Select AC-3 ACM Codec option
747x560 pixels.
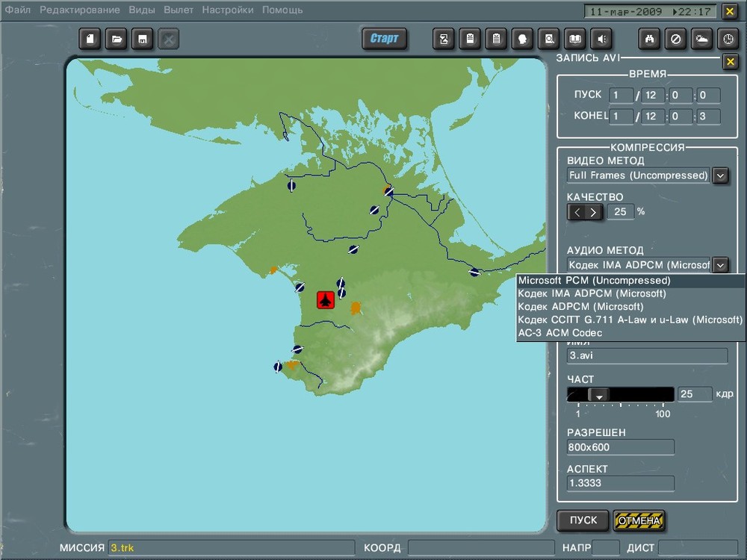tap(560, 332)
